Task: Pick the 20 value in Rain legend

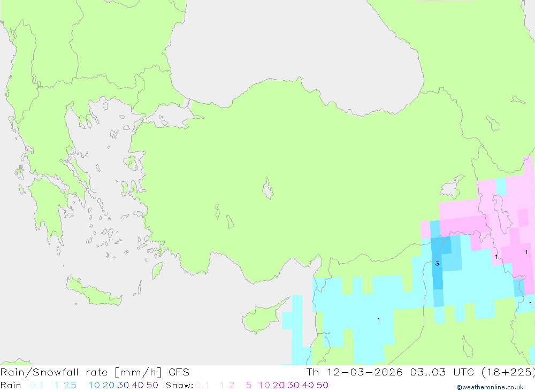Action: click(109, 385)
